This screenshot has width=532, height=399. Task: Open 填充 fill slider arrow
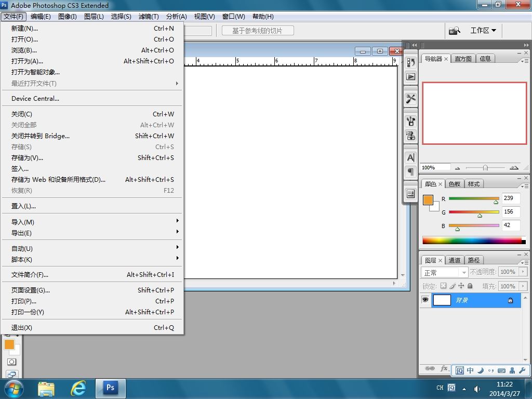point(524,286)
